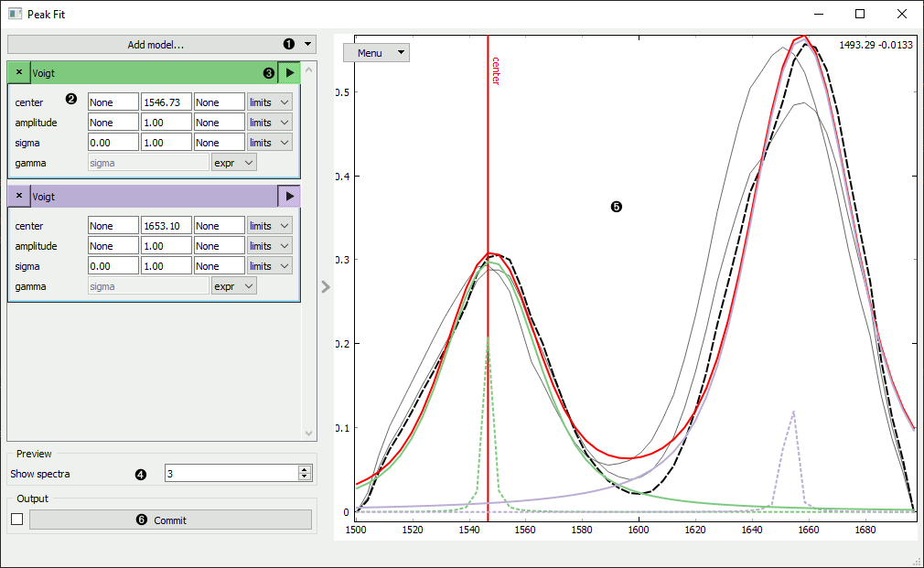Click the Show spectra label

[x=40, y=474]
